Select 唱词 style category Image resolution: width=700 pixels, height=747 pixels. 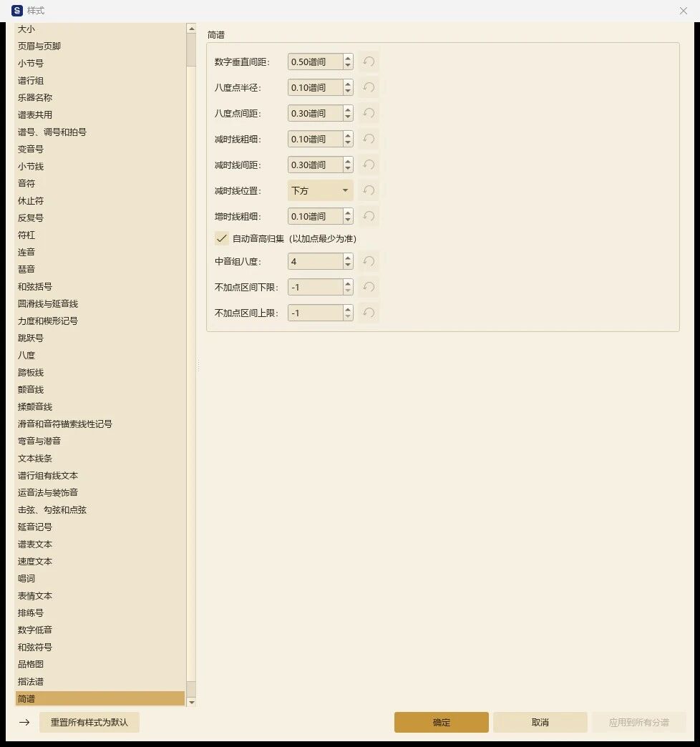click(100, 578)
